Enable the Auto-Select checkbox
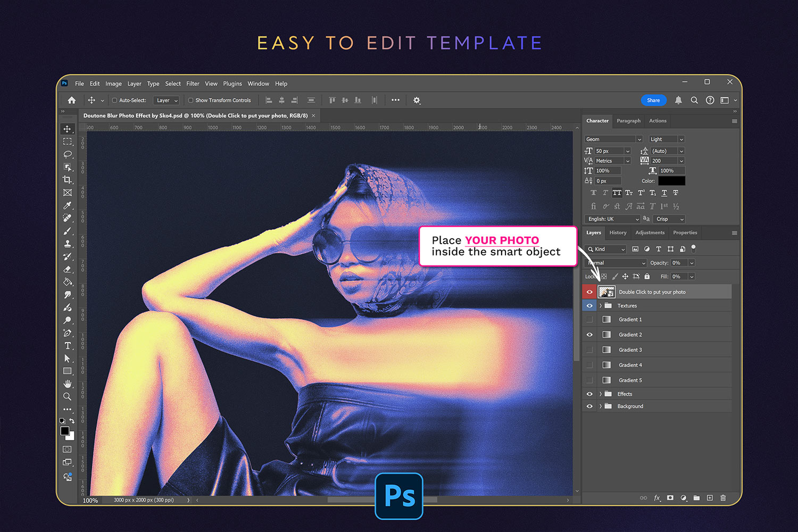 [114, 100]
